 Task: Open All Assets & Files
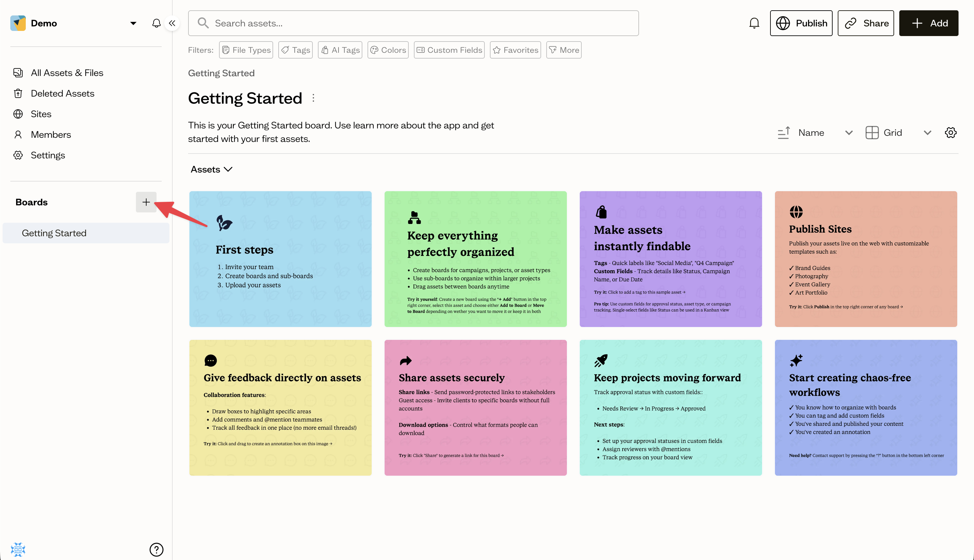67,73
